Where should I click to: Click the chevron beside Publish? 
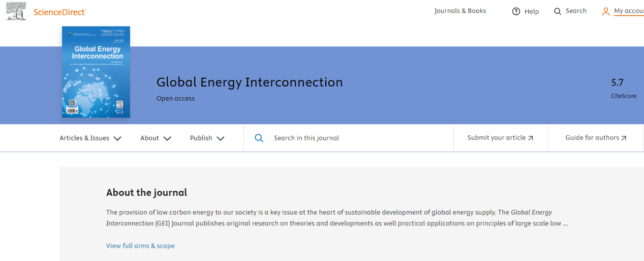point(221,138)
